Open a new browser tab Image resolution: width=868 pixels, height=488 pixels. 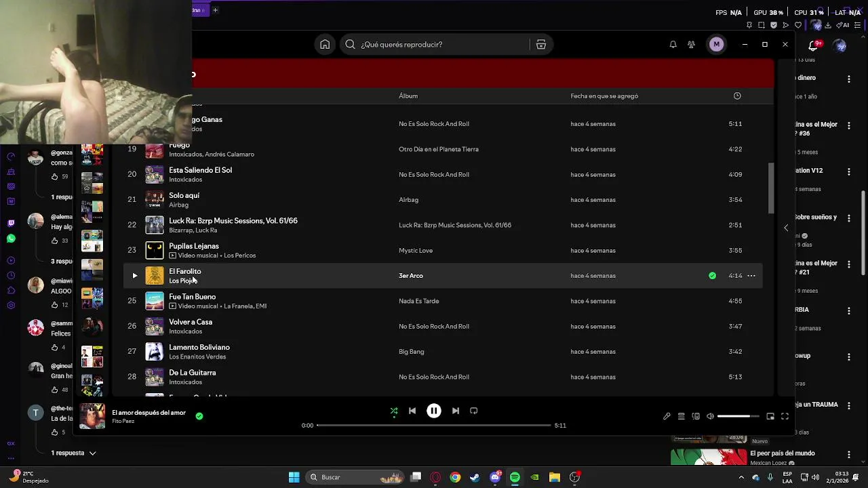(216, 10)
